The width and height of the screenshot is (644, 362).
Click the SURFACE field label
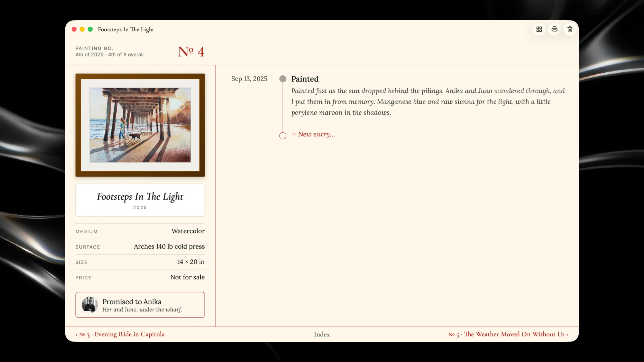coord(88,247)
